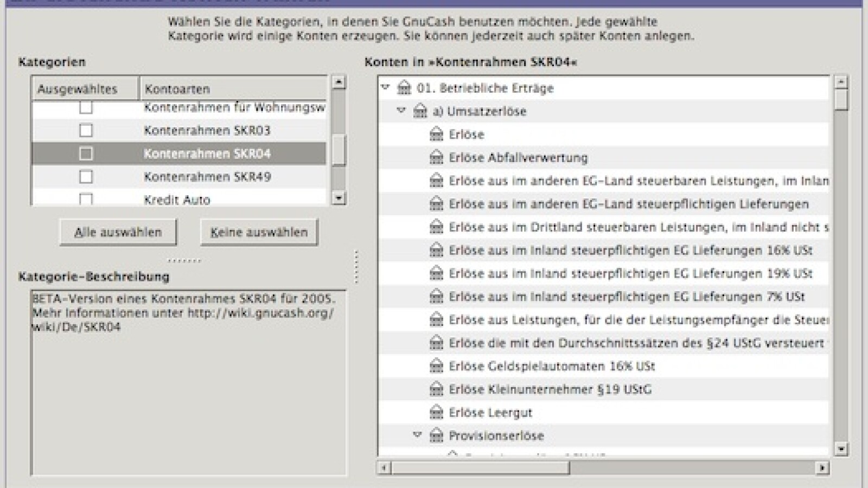
Task: Click the account icon beside 'Provisionserlöse'
Action: tap(436, 435)
